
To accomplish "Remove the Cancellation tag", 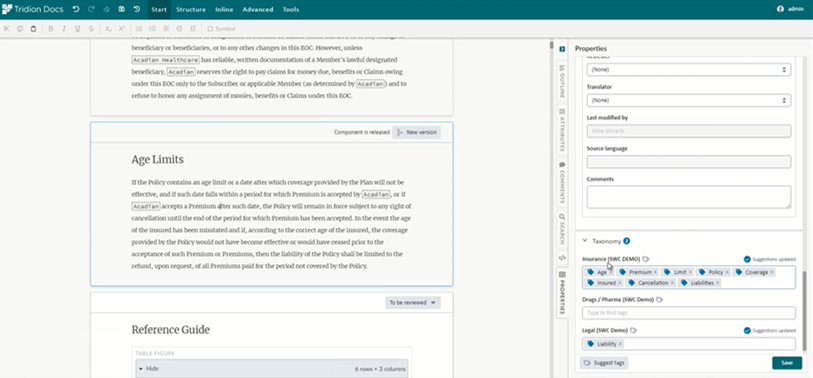I will coord(672,283).
